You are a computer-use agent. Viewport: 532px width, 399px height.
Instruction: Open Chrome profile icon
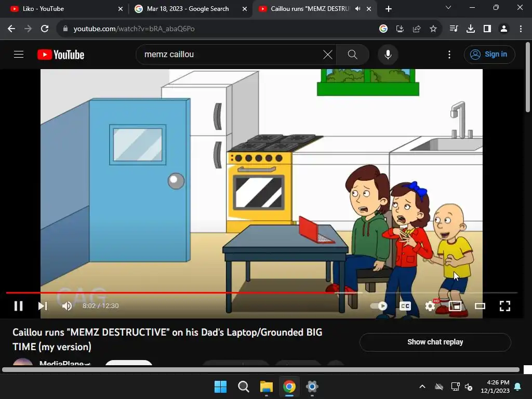[504, 29]
